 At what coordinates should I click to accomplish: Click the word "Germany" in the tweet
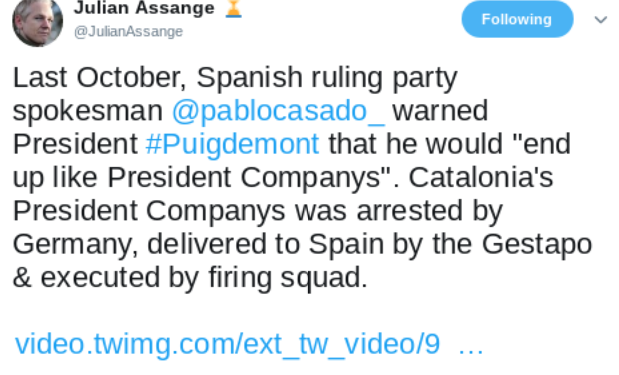75,245
